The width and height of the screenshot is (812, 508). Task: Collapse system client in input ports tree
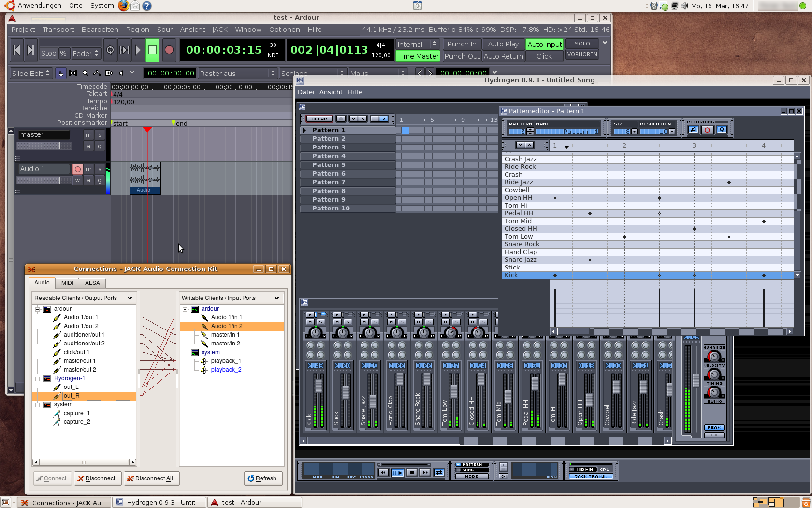185,353
